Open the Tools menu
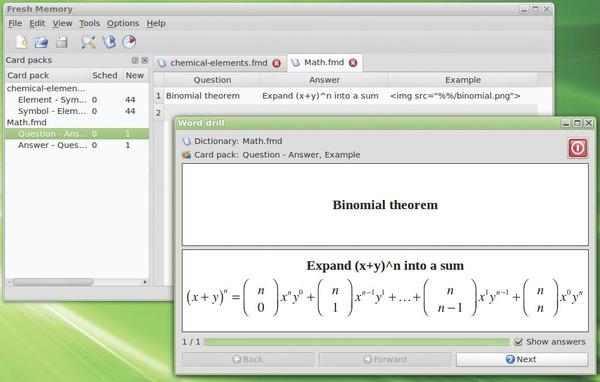This screenshot has width=600, height=382. [x=89, y=23]
